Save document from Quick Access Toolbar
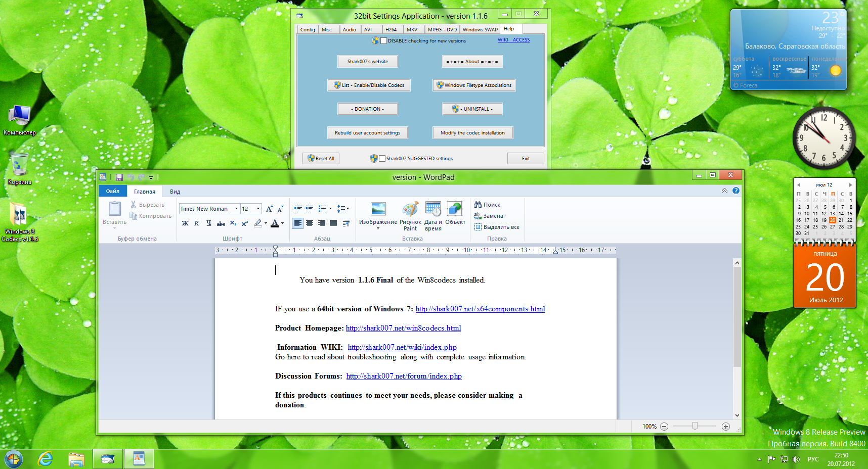868x469 pixels. click(119, 177)
